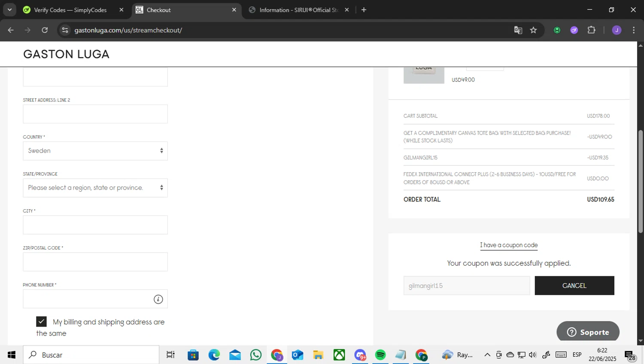This screenshot has width=644, height=364.
Task: Close the Checkout tab
Action: tap(234, 9)
